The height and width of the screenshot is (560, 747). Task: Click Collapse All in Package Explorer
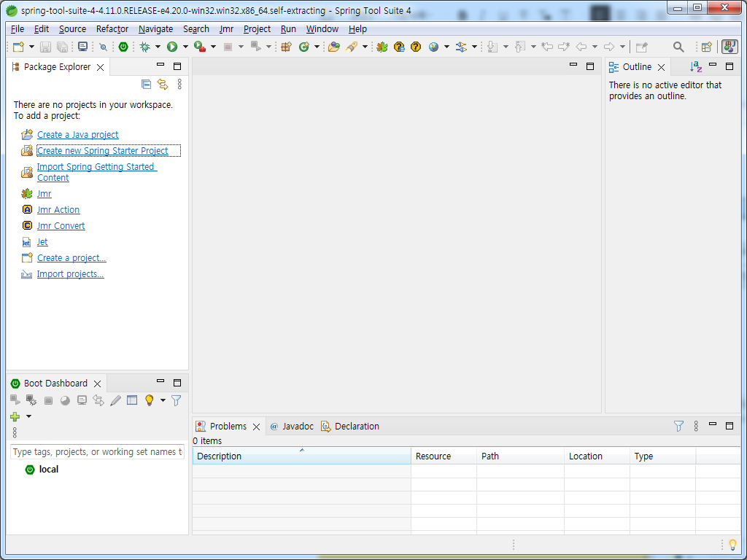click(146, 85)
